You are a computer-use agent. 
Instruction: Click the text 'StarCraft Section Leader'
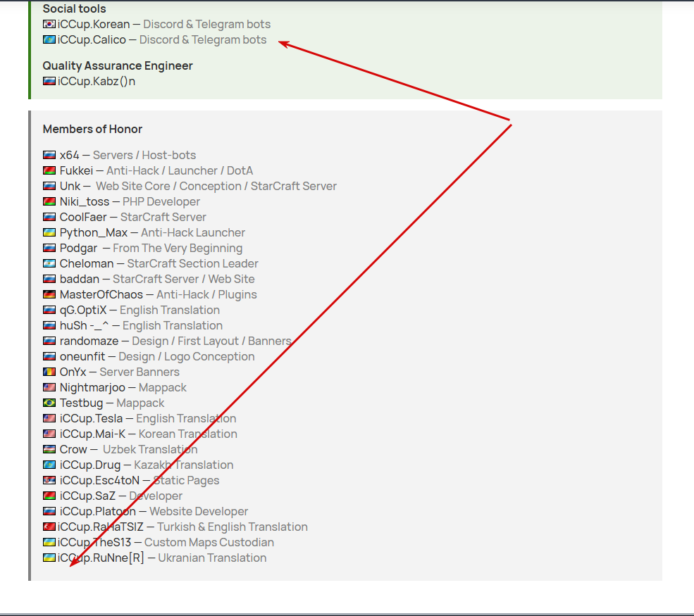tap(192, 263)
